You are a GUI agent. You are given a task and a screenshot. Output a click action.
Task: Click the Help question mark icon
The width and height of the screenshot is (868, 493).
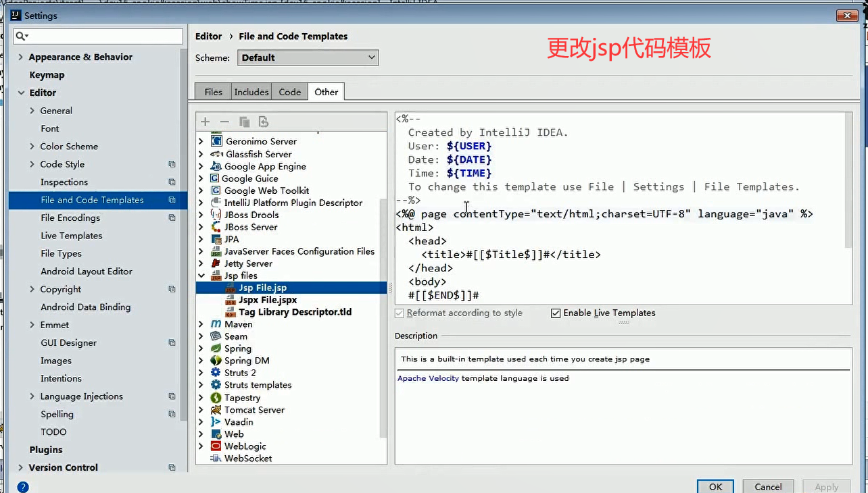(23, 487)
